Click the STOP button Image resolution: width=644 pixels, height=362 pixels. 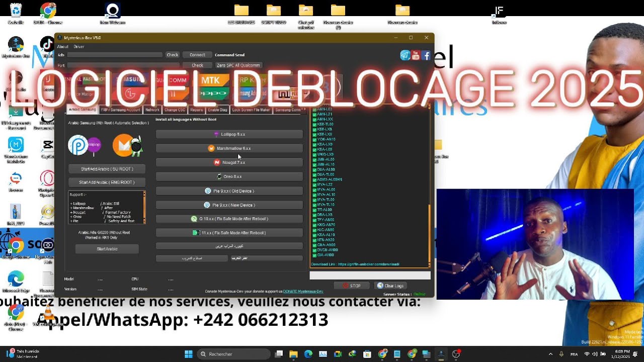(x=352, y=286)
